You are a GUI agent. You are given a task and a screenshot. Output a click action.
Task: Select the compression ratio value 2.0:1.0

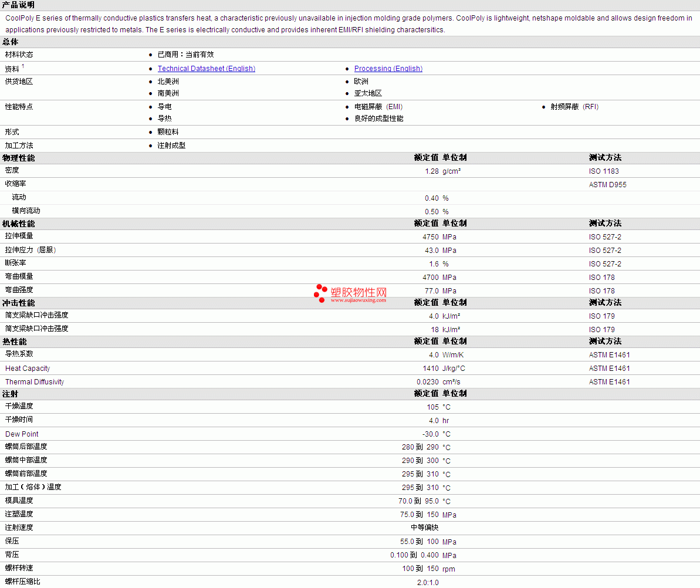coord(428,583)
